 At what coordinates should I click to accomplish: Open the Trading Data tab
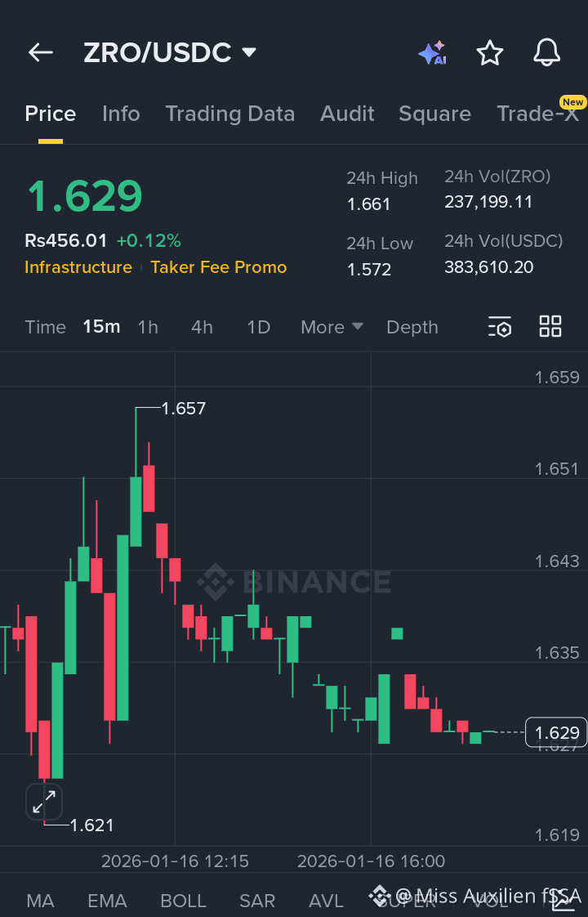[230, 114]
